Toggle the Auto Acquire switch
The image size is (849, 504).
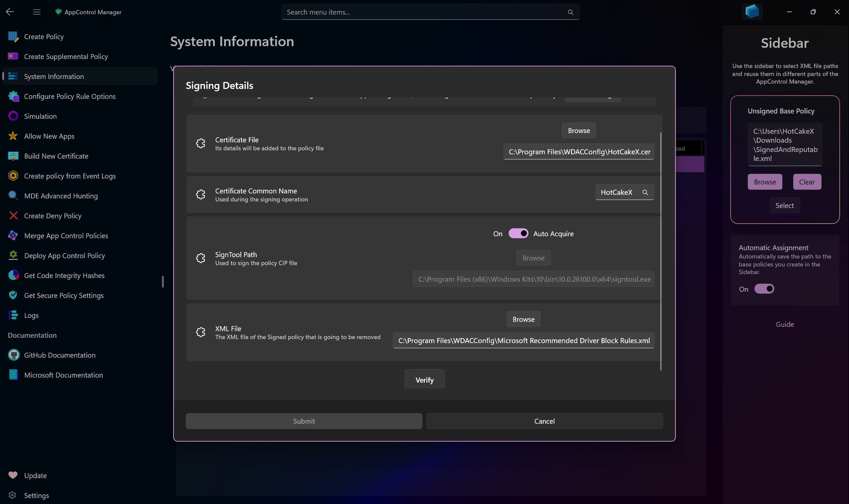coord(518,234)
